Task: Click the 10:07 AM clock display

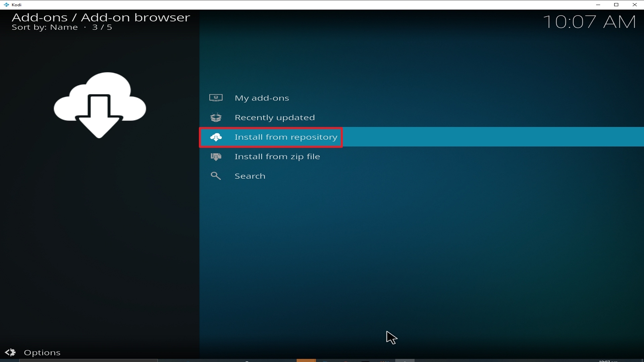Action: (x=589, y=22)
